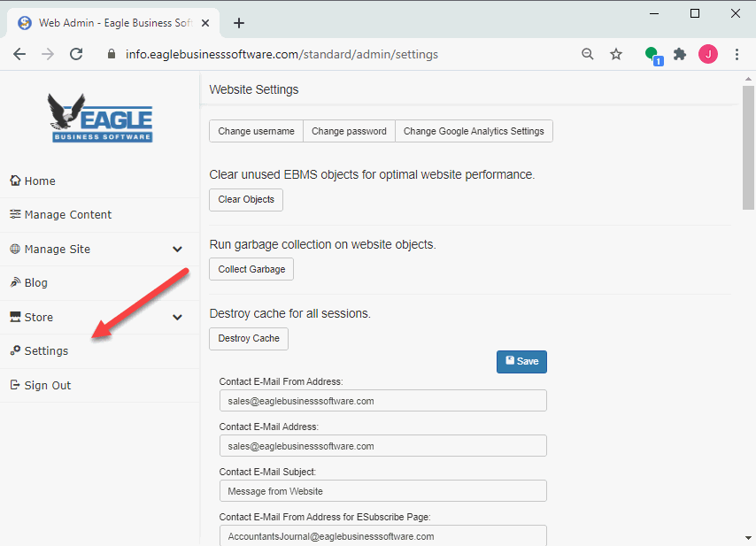Expand the Manage Site submenu chevron
756x546 pixels.
[177, 250]
